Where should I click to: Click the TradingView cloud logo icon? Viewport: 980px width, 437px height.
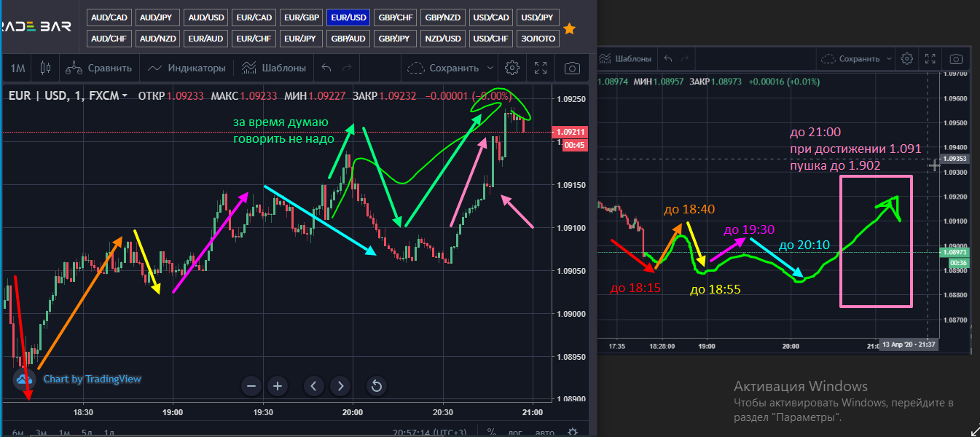click(x=24, y=379)
